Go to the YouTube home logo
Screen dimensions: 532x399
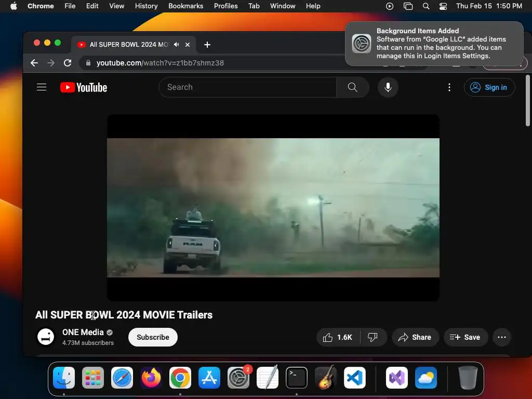84,87
